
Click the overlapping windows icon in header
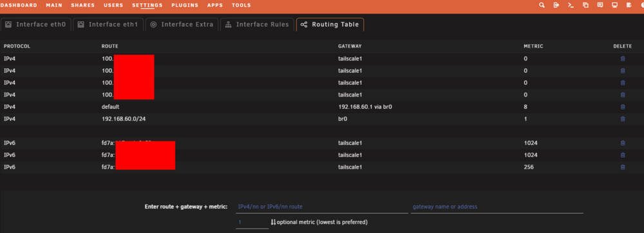click(585, 5)
